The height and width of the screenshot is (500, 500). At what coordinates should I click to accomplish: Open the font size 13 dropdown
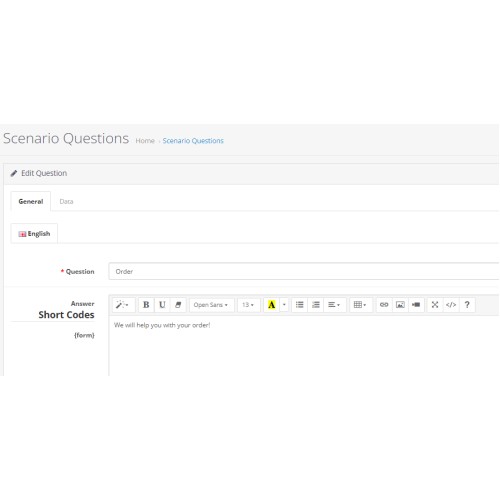click(x=248, y=305)
